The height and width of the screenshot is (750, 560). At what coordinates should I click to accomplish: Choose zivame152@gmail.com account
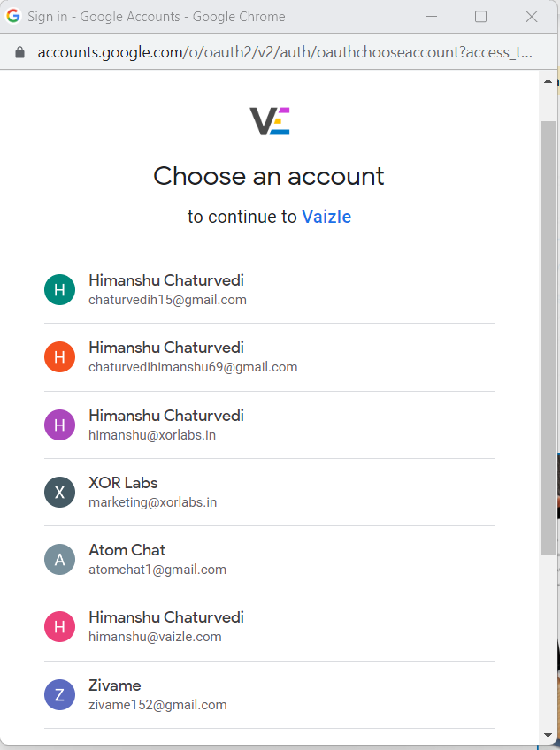pyautogui.click(x=269, y=695)
